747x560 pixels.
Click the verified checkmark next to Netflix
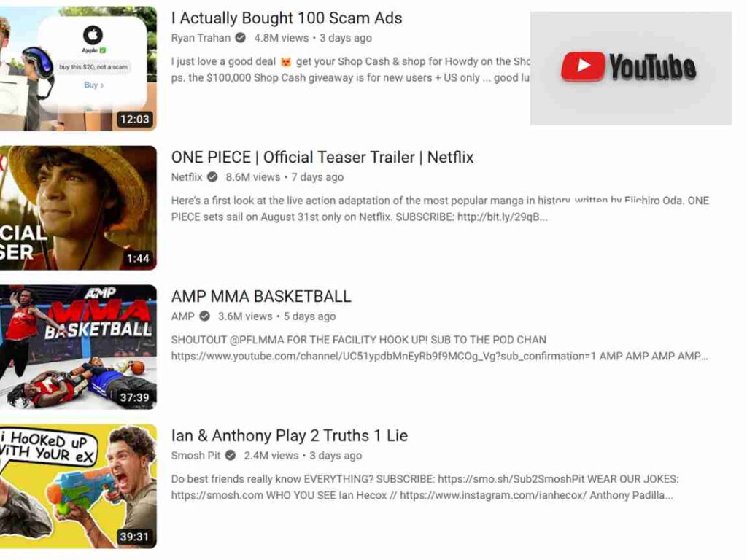pos(212,176)
